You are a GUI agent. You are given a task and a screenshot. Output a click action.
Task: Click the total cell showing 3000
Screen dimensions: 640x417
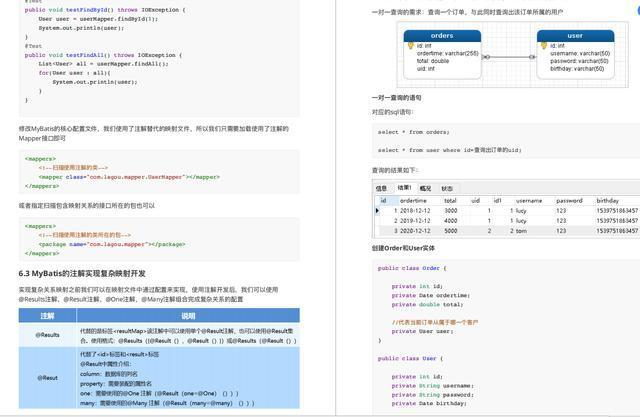tap(451, 211)
